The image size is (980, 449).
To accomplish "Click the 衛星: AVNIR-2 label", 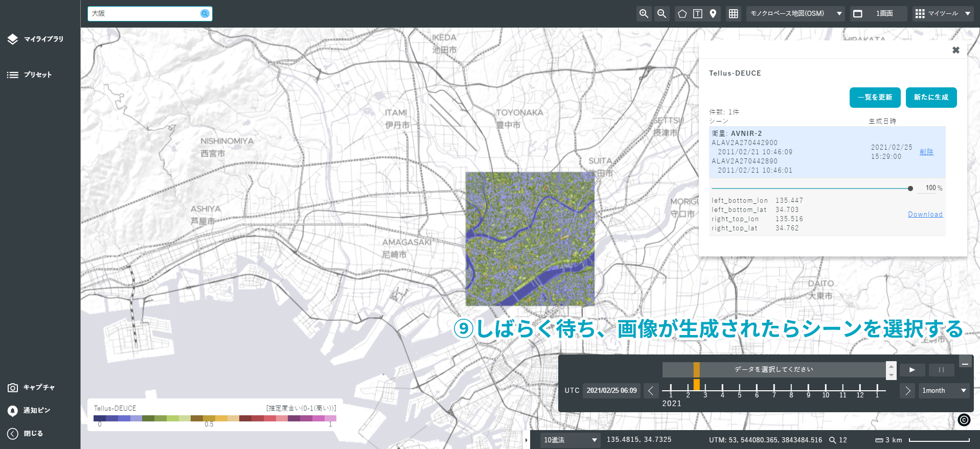I will (737, 133).
